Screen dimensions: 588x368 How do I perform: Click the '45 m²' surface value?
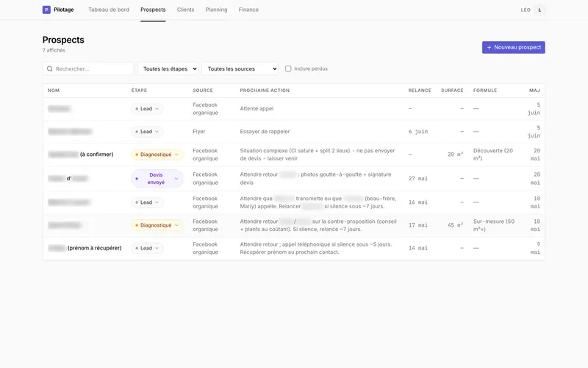[456, 225]
